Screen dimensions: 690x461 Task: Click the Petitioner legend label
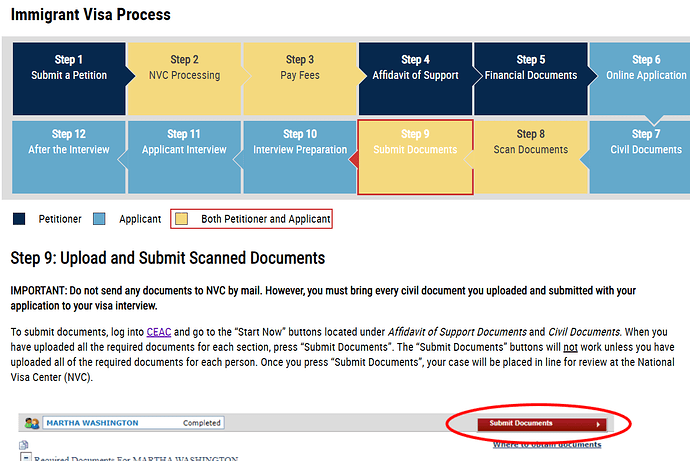(x=60, y=219)
